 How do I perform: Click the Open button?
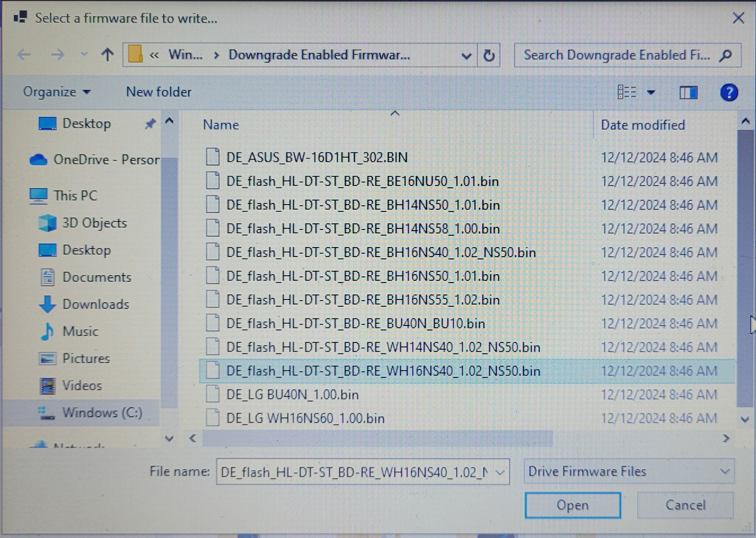[x=572, y=505]
